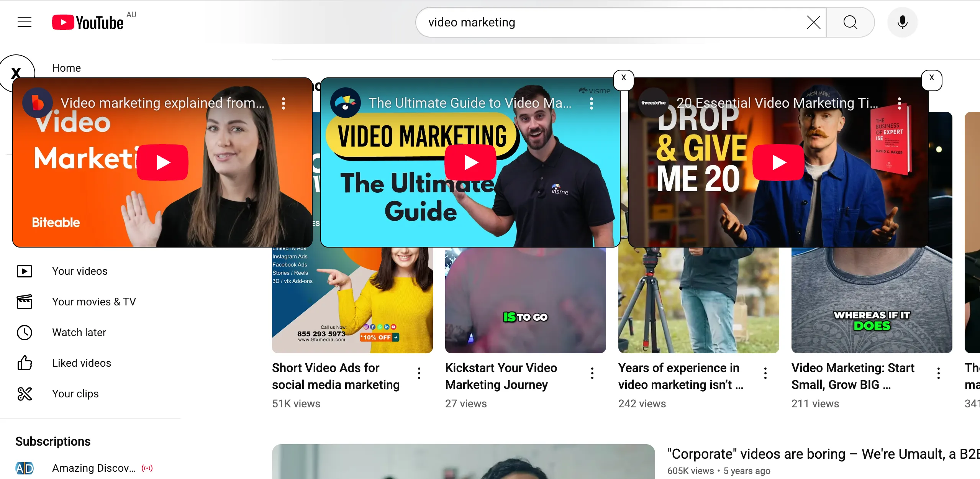
Task: Click the 211 views text
Action: [815, 404]
